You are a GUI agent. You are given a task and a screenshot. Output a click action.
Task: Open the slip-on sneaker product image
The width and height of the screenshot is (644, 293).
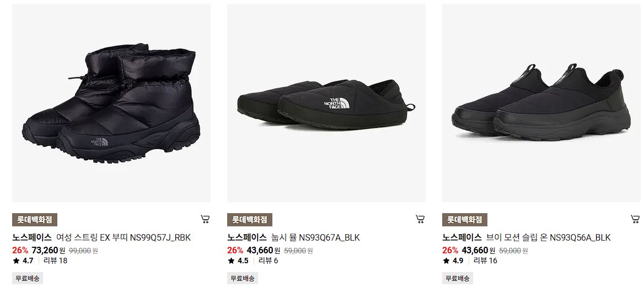[x=541, y=103]
